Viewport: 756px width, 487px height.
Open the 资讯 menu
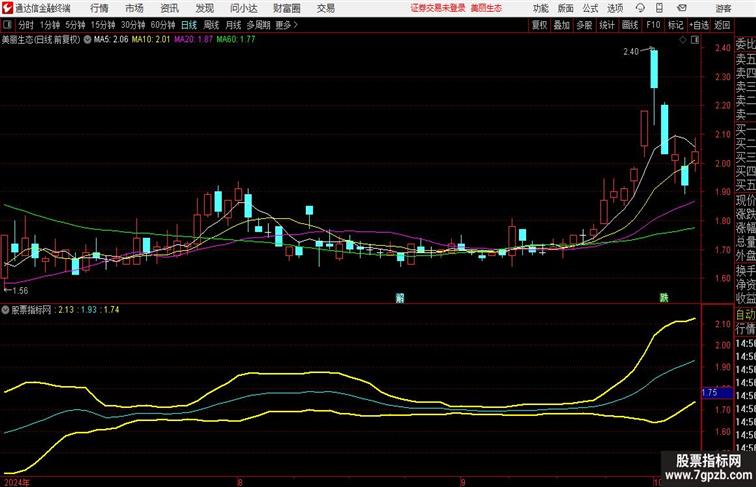coord(169,8)
